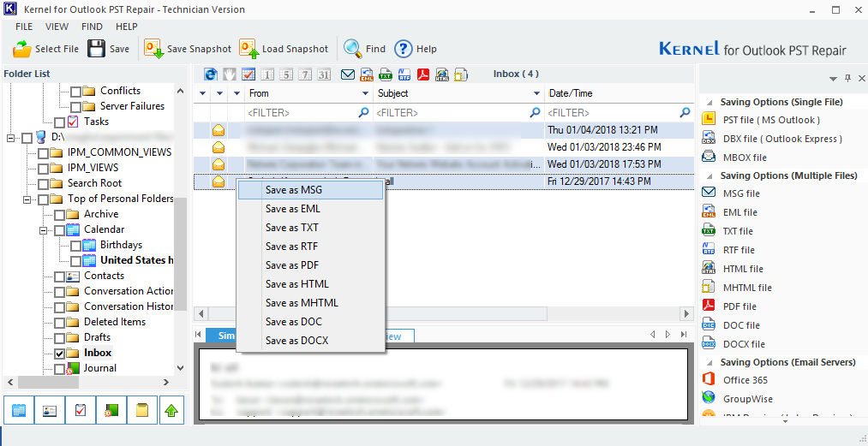Image resolution: width=868 pixels, height=446 pixels.
Task: Click the 31-day calendar view icon
Action: coord(324,74)
